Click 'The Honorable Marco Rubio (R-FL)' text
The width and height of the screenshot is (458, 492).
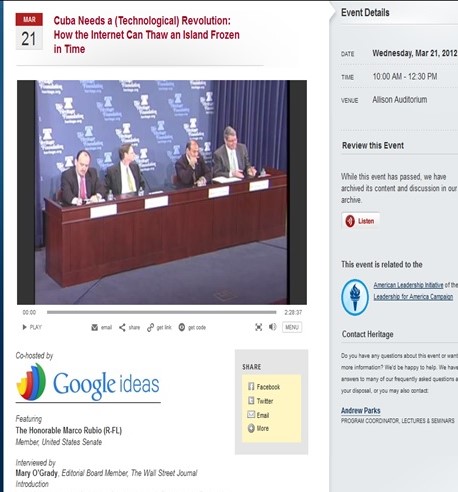(69, 430)
